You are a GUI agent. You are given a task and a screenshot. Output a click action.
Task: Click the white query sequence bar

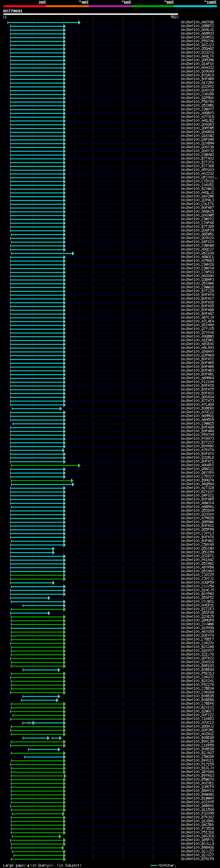click(x=91, y=14)
